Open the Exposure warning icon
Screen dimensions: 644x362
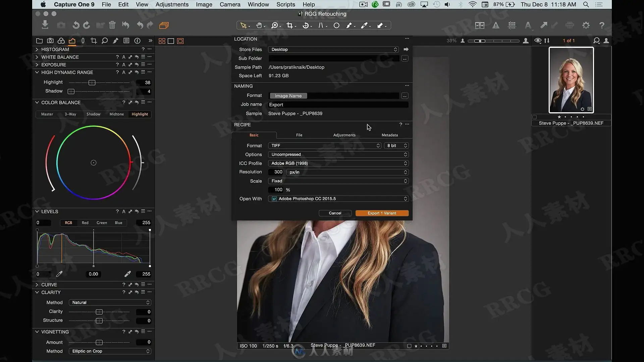pyautogui.click(x=496, y=25)
